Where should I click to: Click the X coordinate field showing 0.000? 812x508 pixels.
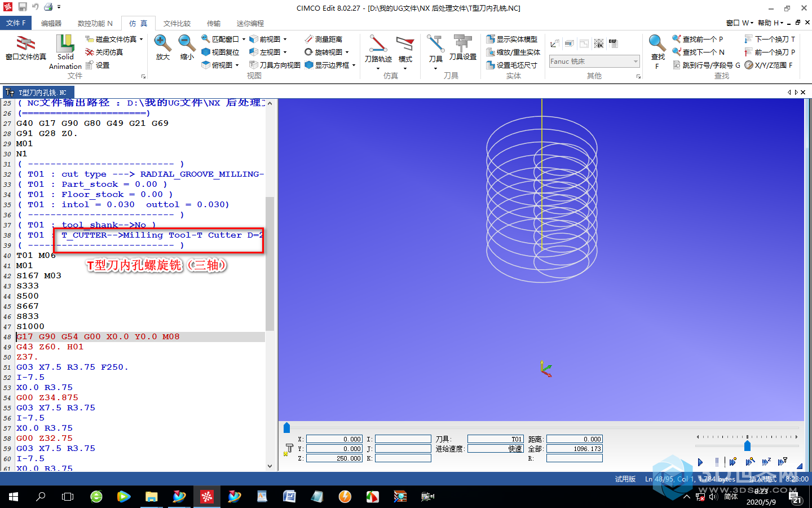[x=334, y=439]
